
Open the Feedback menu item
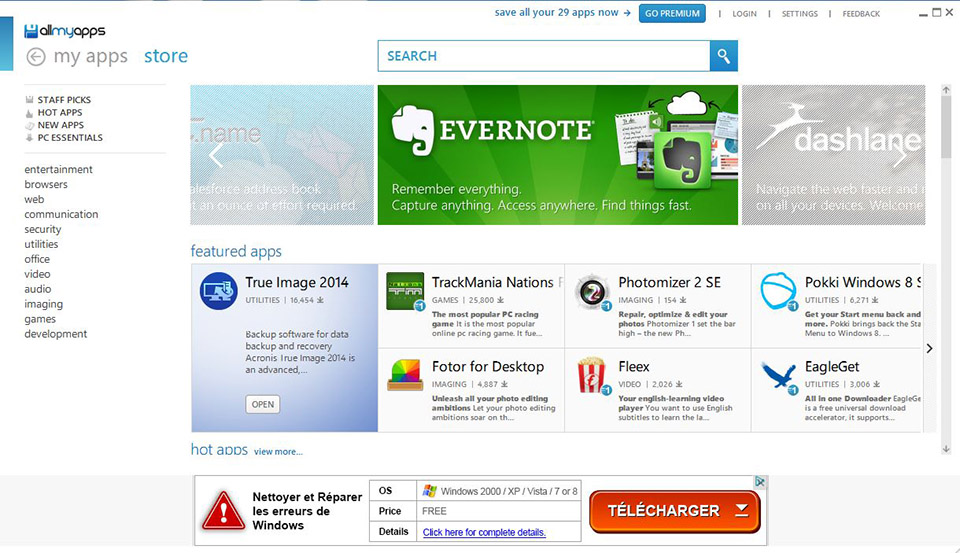click(861, 13)
